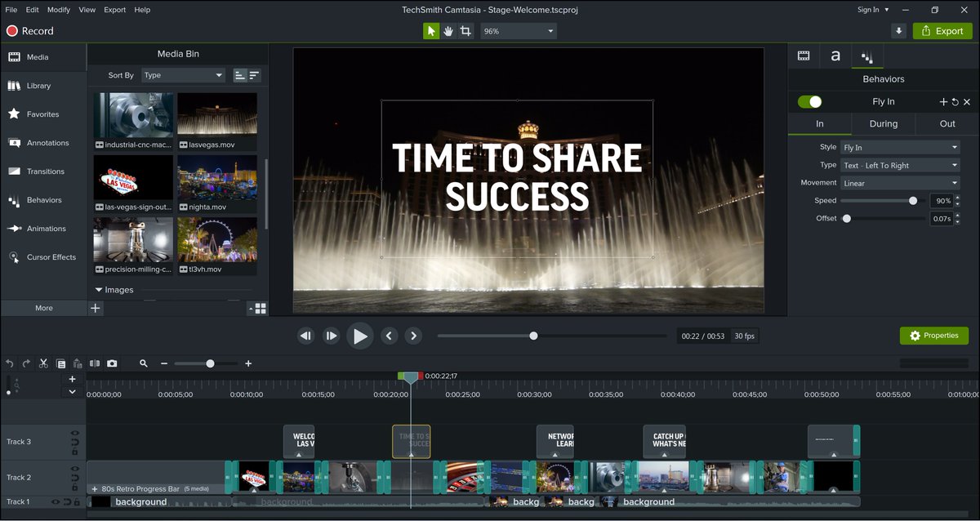The height and width of the screenshot is (521, 980).
Task: Undo the last timeline action
Action: pos(10,363)
